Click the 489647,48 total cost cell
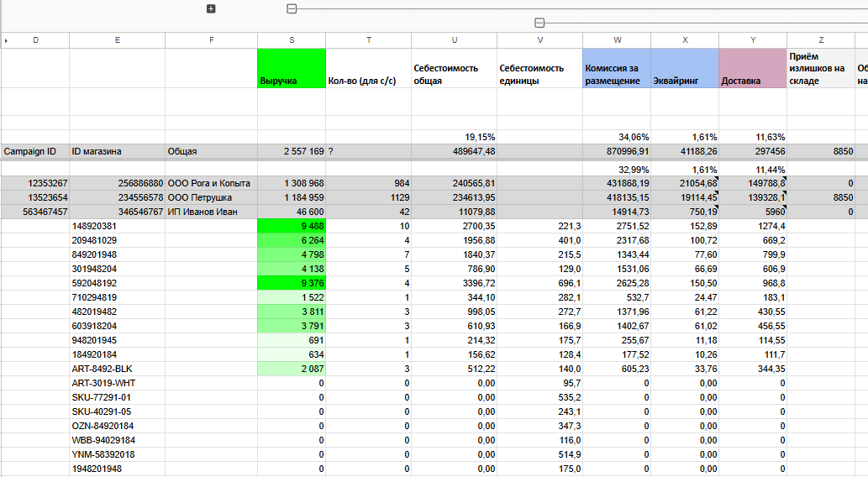Viewport: 868px width, 477px height. (x=455, y=152)
